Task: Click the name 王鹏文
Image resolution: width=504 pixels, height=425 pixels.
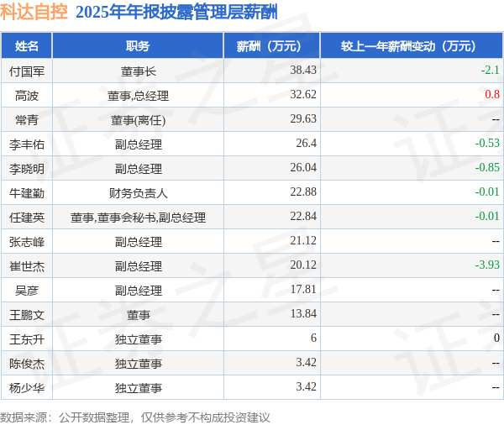Action: click(x=27, y=315)
